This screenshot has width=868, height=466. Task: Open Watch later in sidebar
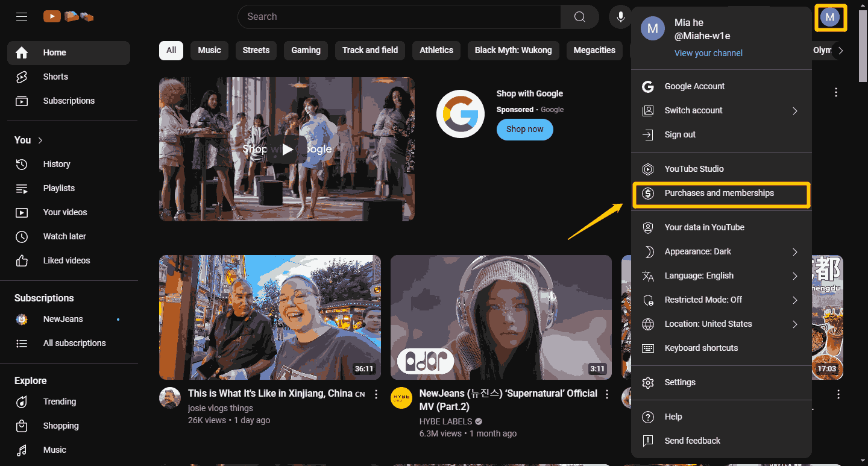69,236
